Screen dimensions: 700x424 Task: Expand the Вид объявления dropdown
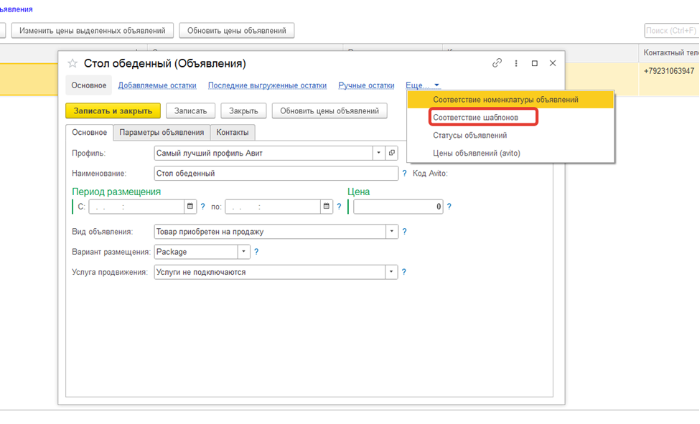(392, 231)
